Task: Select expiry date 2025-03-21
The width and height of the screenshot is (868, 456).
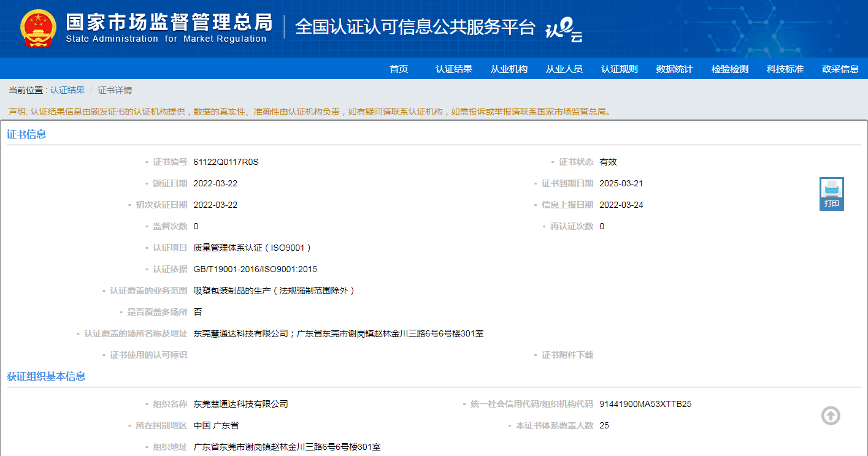Action: click(x=621, y=183)
